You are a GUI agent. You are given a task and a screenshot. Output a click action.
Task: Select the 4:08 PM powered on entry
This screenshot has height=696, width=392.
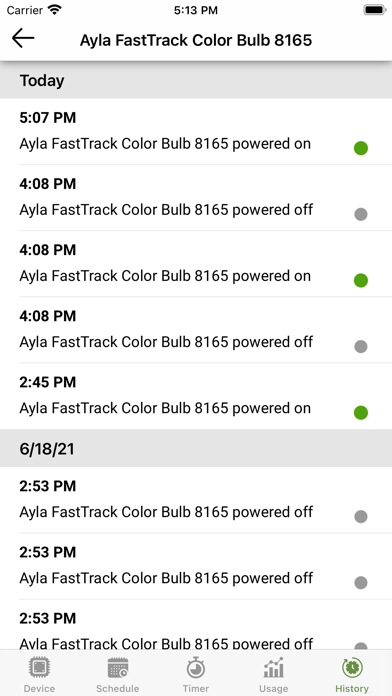196,264
